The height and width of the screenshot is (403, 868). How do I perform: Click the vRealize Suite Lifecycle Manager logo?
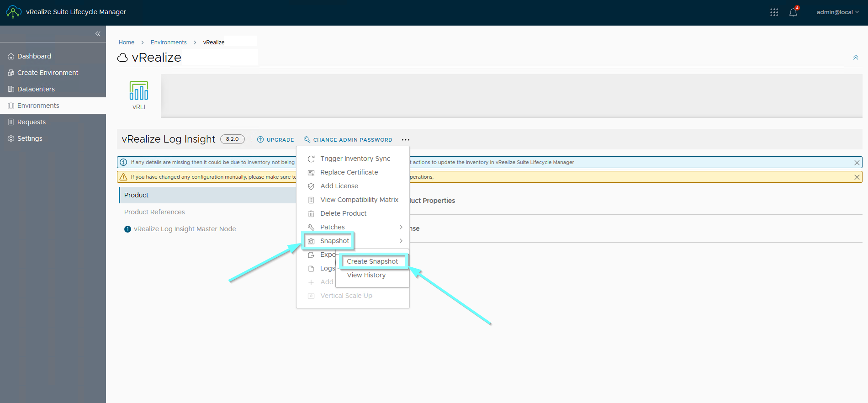point(13,12)
